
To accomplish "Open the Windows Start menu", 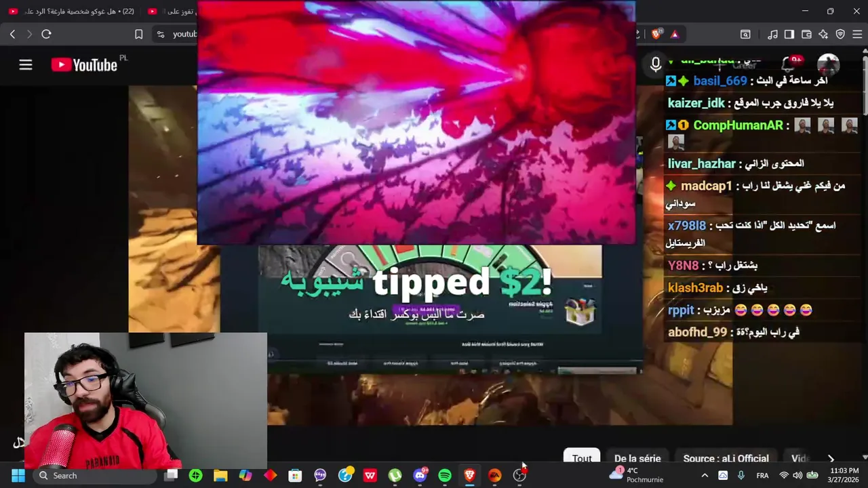I will [18, 475].
